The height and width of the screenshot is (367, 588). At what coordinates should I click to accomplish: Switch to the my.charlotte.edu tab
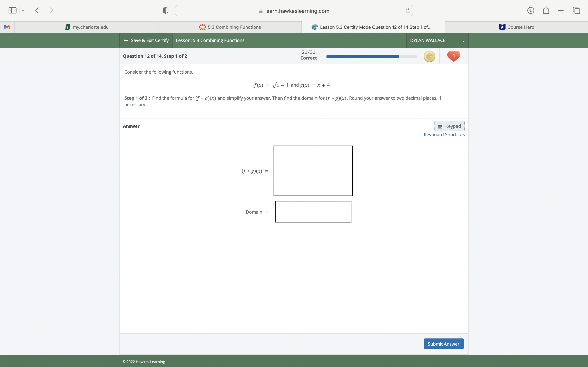click(87, 27)
